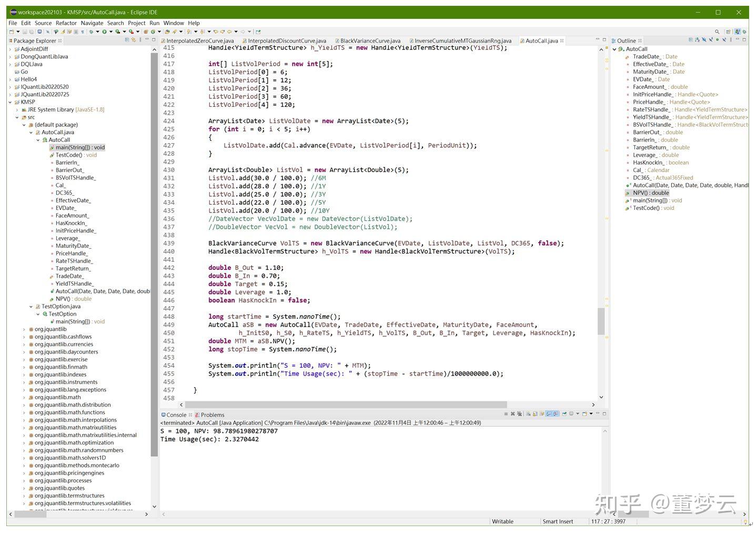The image size is (756, 535).
Task: Collapse the TestOption.java tree node
Action: tap(31, 306)
